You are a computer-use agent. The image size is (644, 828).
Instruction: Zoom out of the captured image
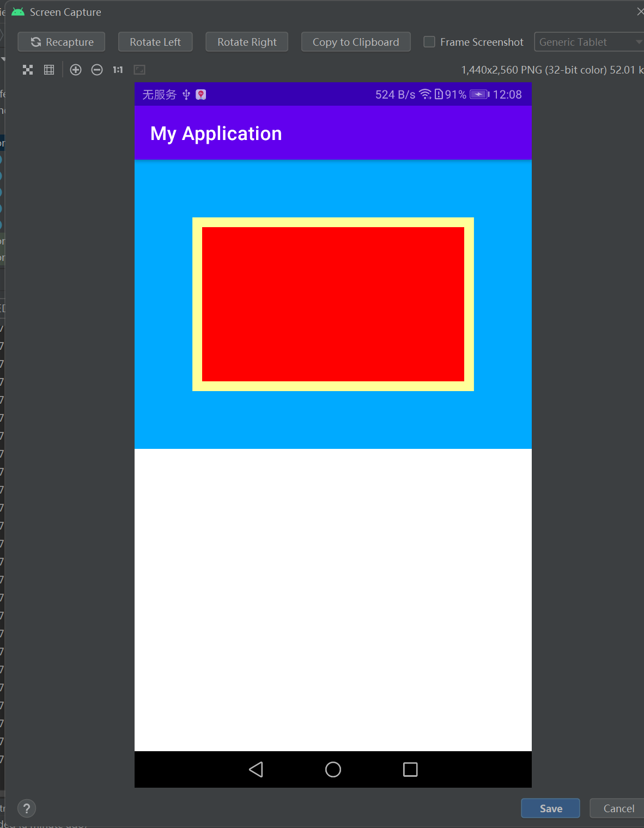[x=97, y=70]
